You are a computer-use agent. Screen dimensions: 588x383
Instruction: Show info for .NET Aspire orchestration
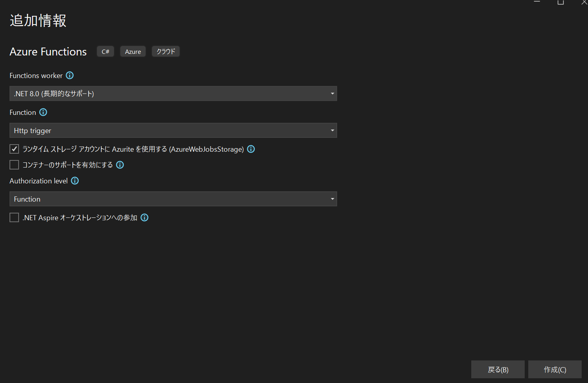click(x=144, y=217)
